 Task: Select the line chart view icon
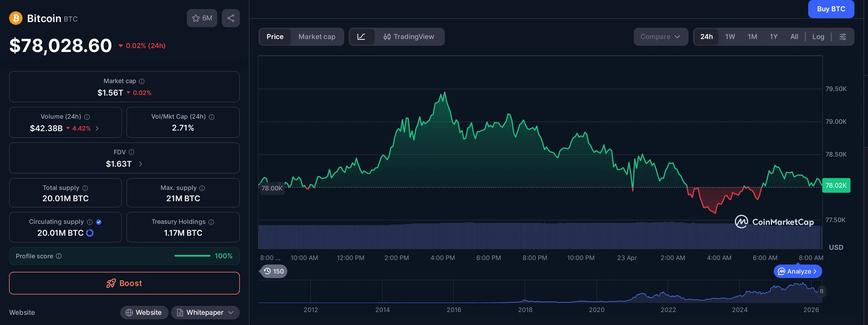(x=361, y=37)
